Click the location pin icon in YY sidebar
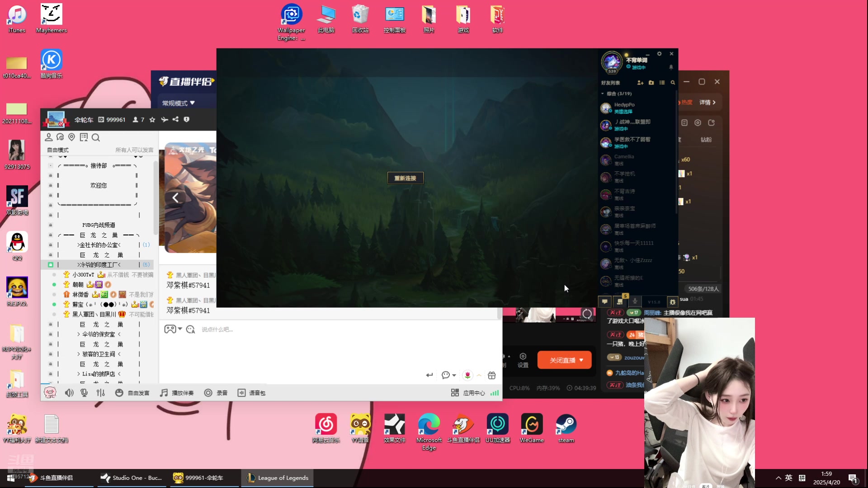Screen dimensions: 868x488 71,137
